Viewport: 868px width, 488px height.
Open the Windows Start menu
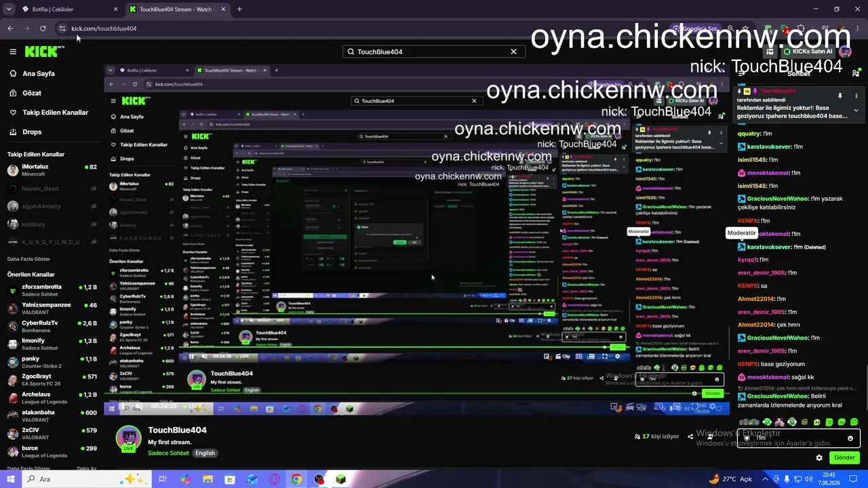10,479
